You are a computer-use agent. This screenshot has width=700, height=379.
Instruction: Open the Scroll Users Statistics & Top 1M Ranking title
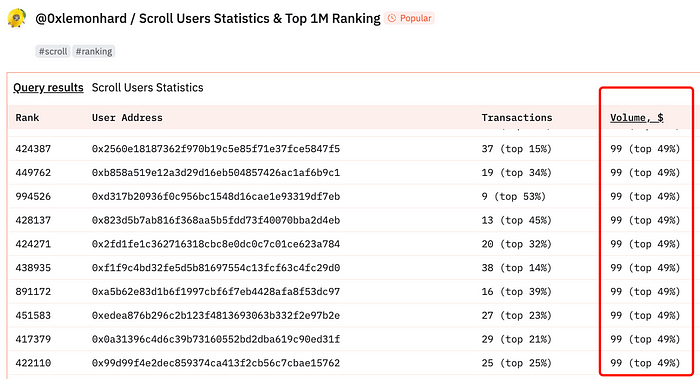tap(260, 19)
